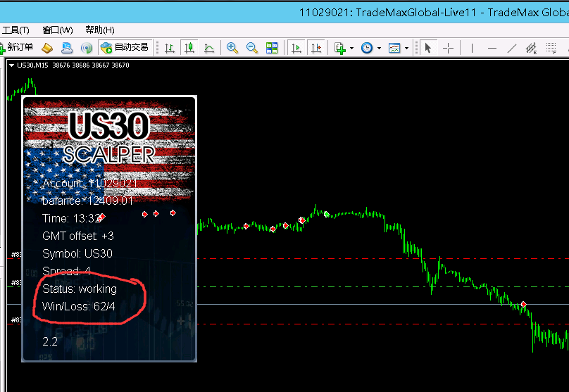Viewport: 569px width, 392px height.
Task: Click the Win/Loss: 62/4 text
Action: click(x=79, y=306)
